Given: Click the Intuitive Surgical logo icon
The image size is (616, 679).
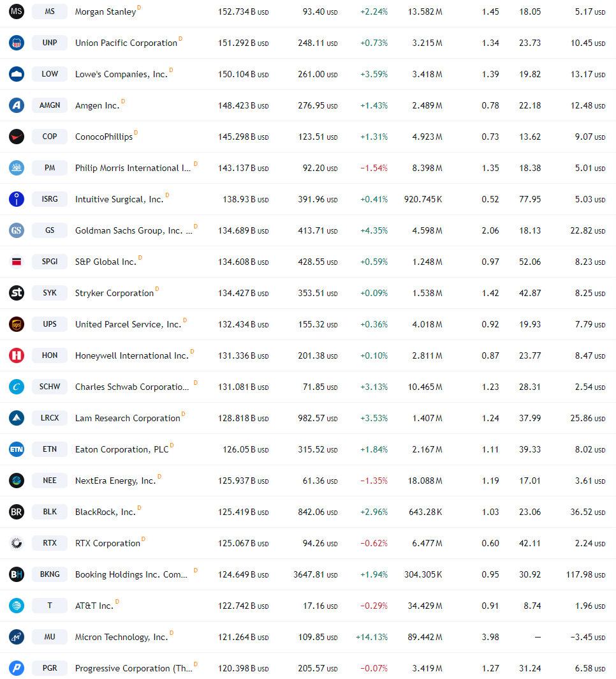Looking at the screenshot, I should (17, 199).
